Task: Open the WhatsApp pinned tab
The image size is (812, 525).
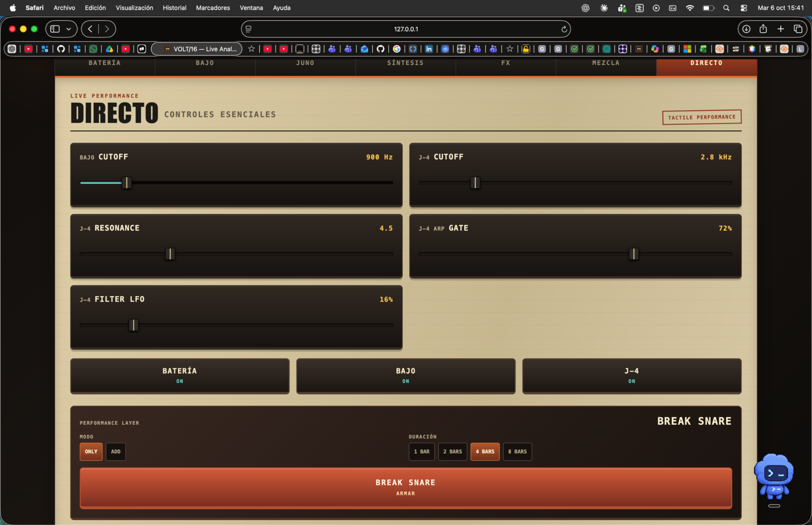Action: pos(93,49)
